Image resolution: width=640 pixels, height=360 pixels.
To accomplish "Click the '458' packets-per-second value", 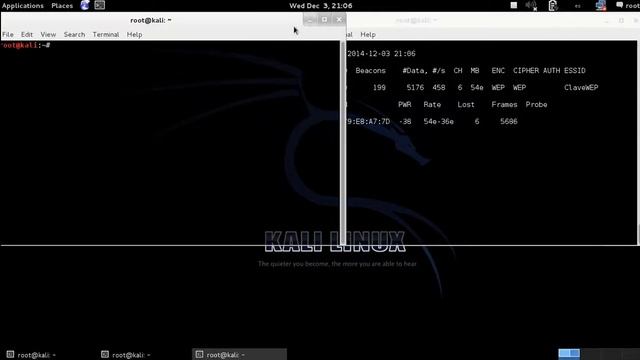I will [x=439, y=87].
